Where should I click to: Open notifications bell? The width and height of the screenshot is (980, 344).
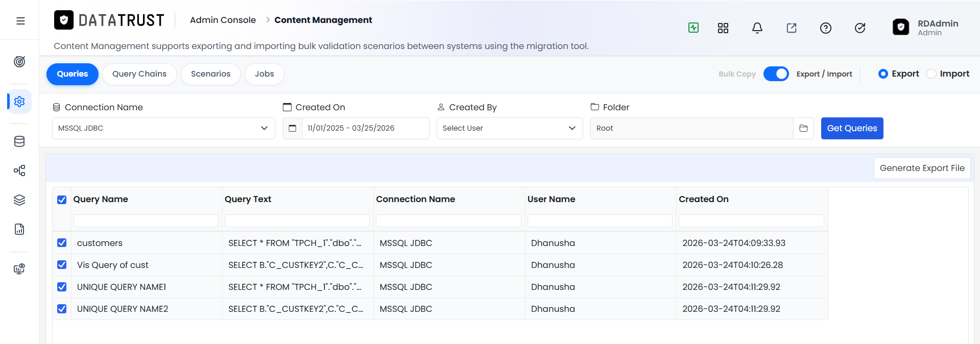click(757, 28)
